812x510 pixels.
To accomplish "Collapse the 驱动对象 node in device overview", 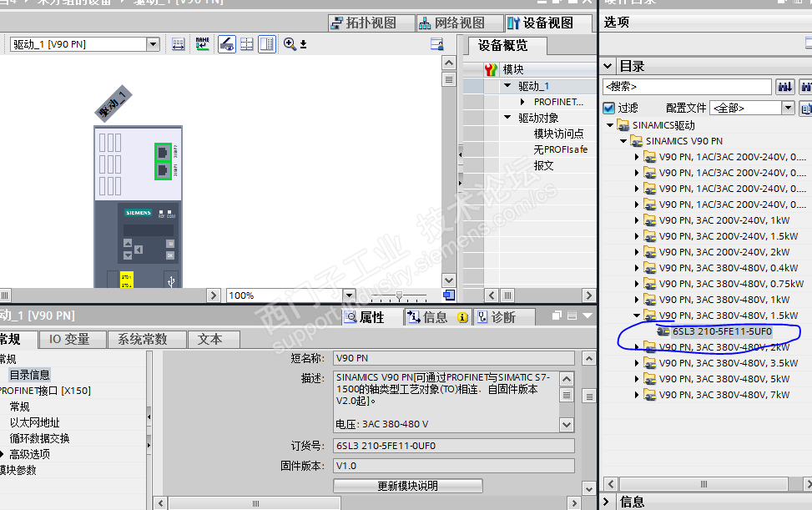I will (x=507, y=118).
